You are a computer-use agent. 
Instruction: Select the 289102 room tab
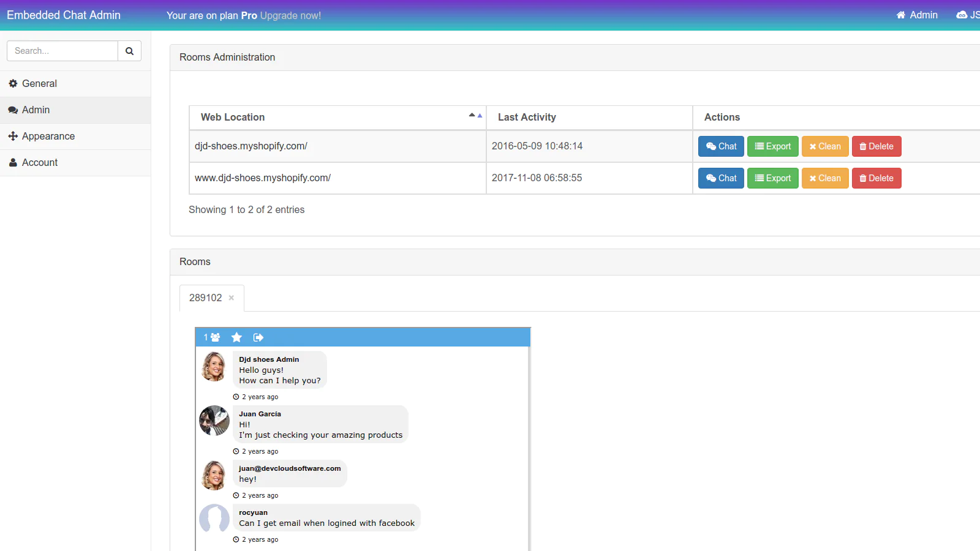[x=205, y=298]
